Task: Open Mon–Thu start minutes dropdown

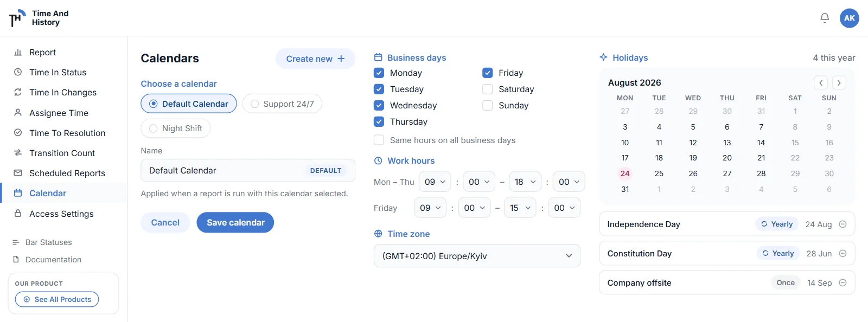Action: pyautogui.click(x=479, y=182)
